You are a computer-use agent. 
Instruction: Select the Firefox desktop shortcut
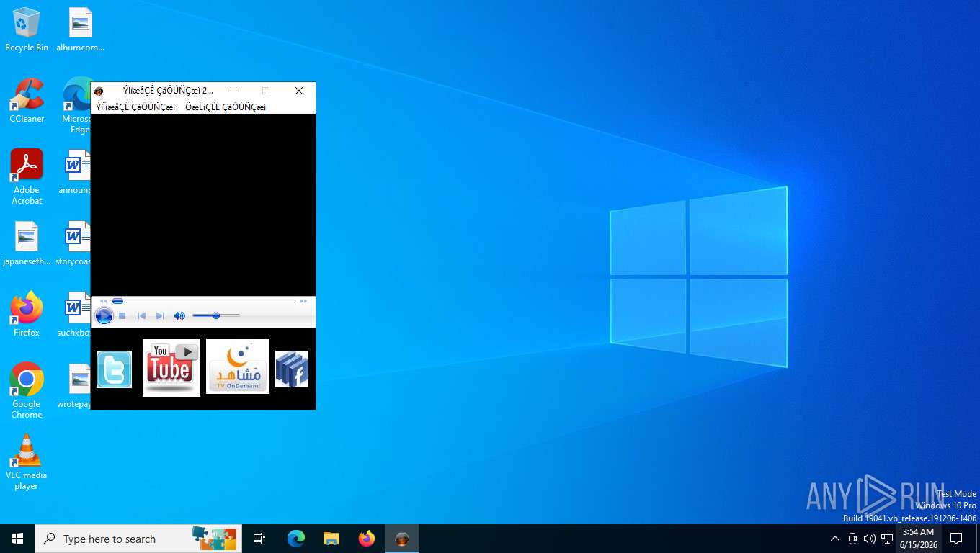[x=27, y=315]
